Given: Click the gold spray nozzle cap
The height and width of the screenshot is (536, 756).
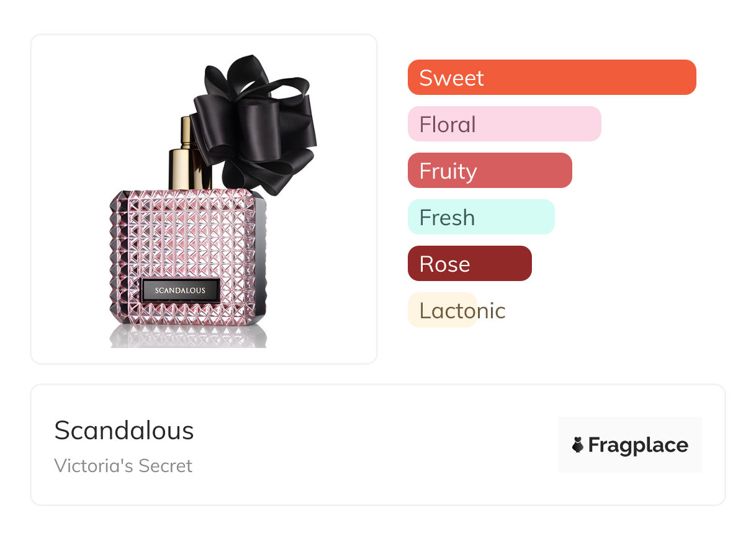Looking at the screenshot, I should [186, 155].
